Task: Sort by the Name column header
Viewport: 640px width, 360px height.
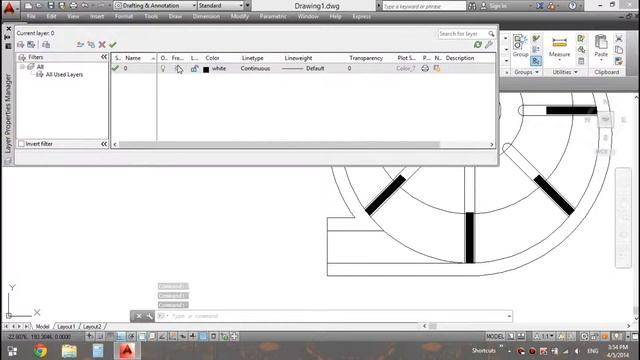Action: (133, 58)
